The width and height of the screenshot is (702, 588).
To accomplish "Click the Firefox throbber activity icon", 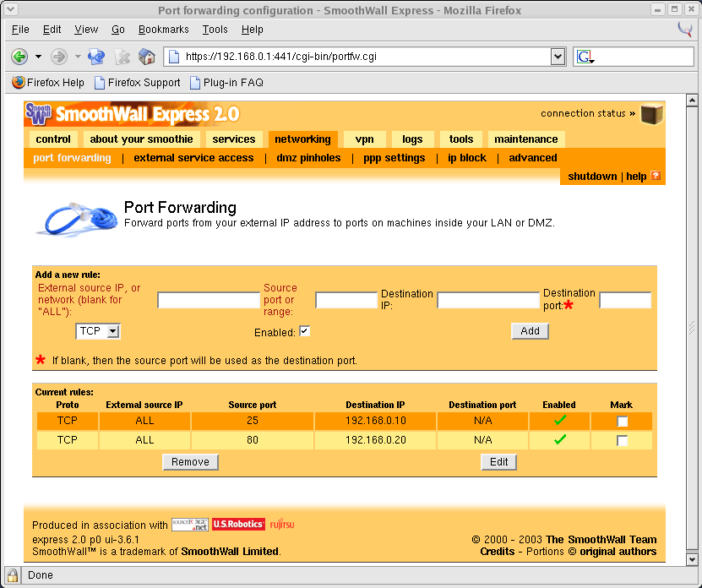I will pyautogui.click(x=685, y=30).
